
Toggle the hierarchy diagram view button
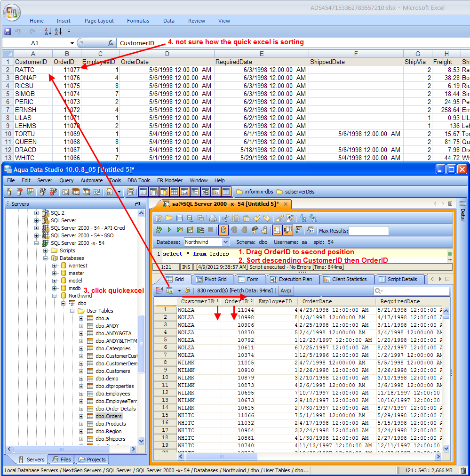pos(206,192)
